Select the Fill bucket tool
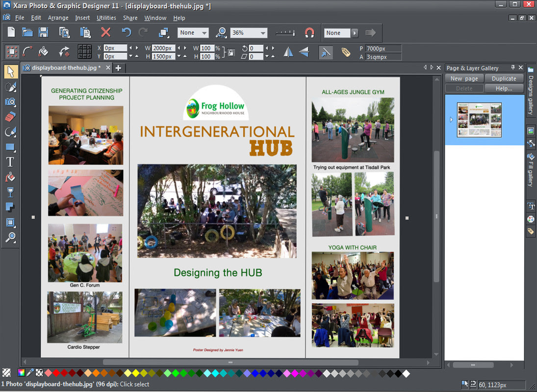Image resolution: width=537 pixels, height=392 pixels. pos(10,177)
